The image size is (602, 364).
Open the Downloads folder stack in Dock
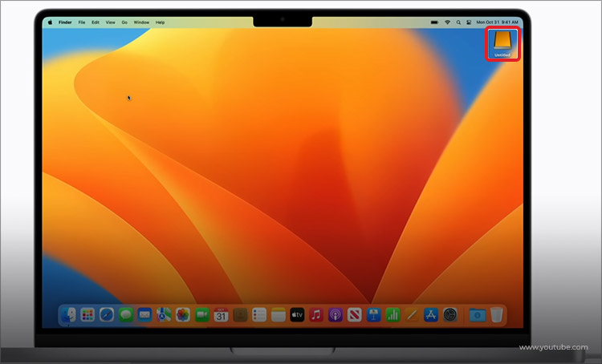click(478, 315)
